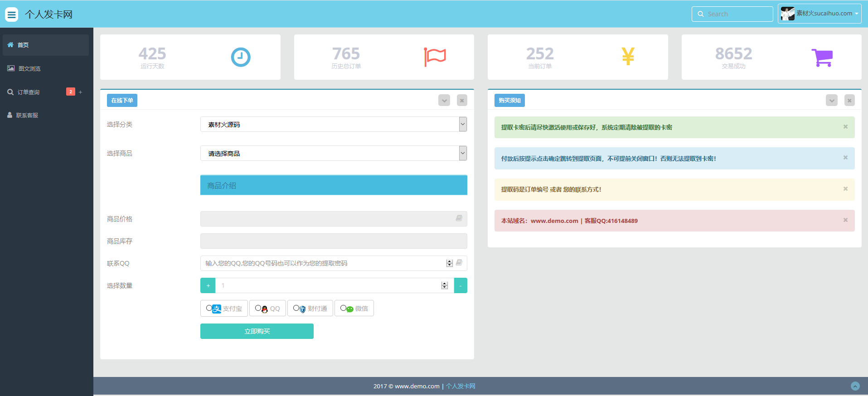Image resolution: width=868 pixels, height=396 pixels.
Task: Close the 在线下单 panel
Action: [x=462, y=100]
